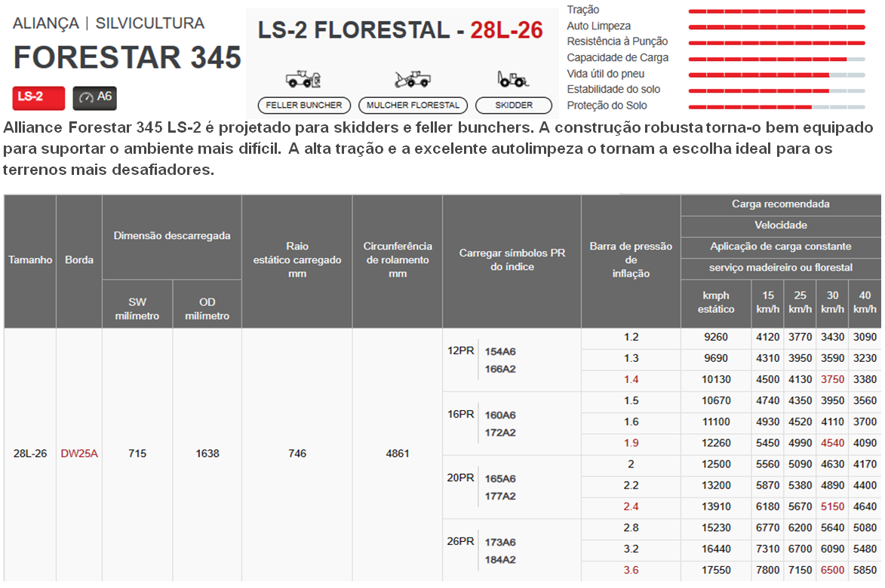Click the skidder machine icon

coord(512,79)
